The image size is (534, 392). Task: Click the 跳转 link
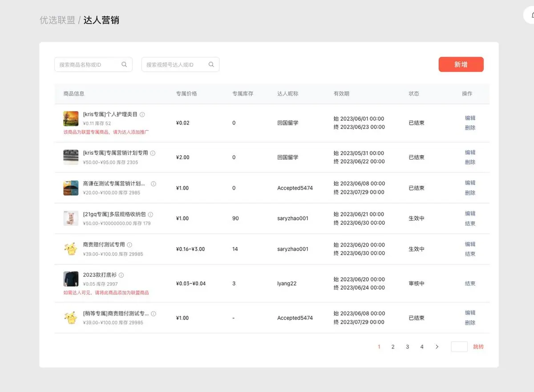click(x=478, y=347)
